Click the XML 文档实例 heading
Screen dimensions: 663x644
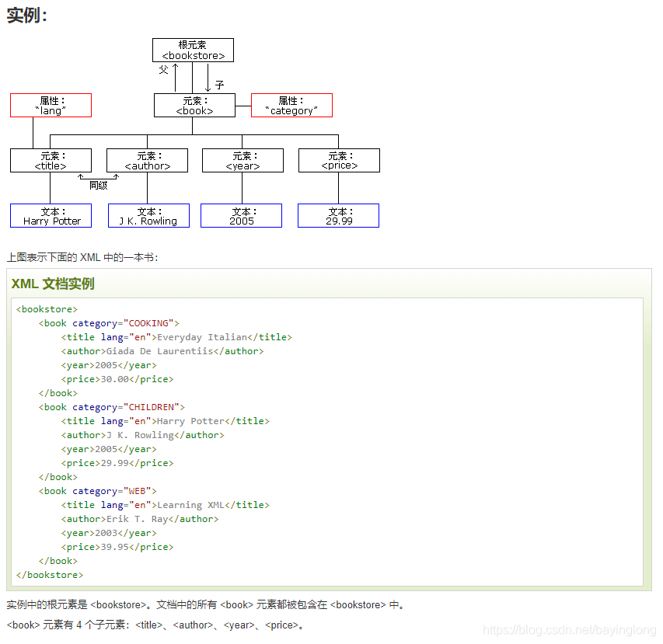click(x=52, y=284)
